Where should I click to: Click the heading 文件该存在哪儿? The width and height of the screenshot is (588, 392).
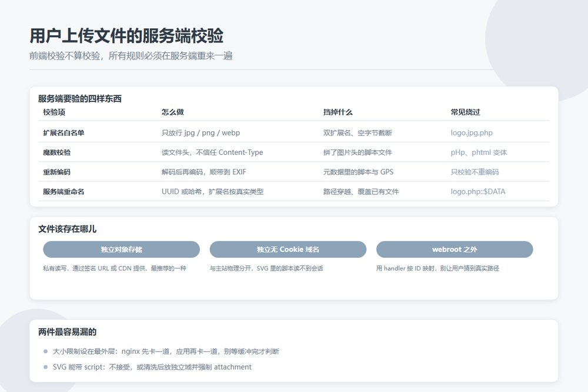click(68, 229)
